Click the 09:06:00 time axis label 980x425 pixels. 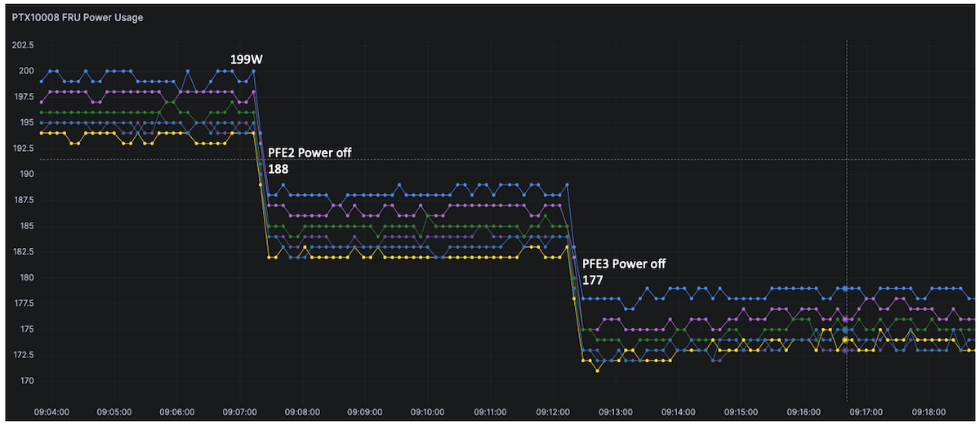coord(177,413)
